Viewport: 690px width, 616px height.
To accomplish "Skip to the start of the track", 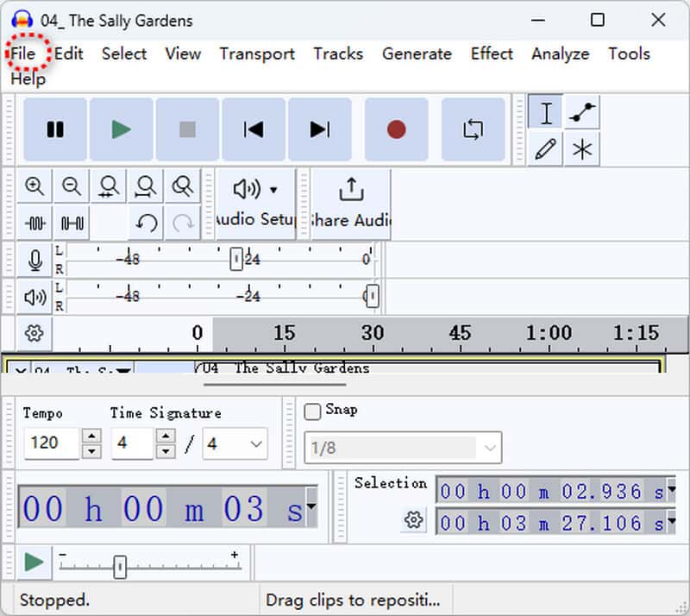I will tap(254, 129).
